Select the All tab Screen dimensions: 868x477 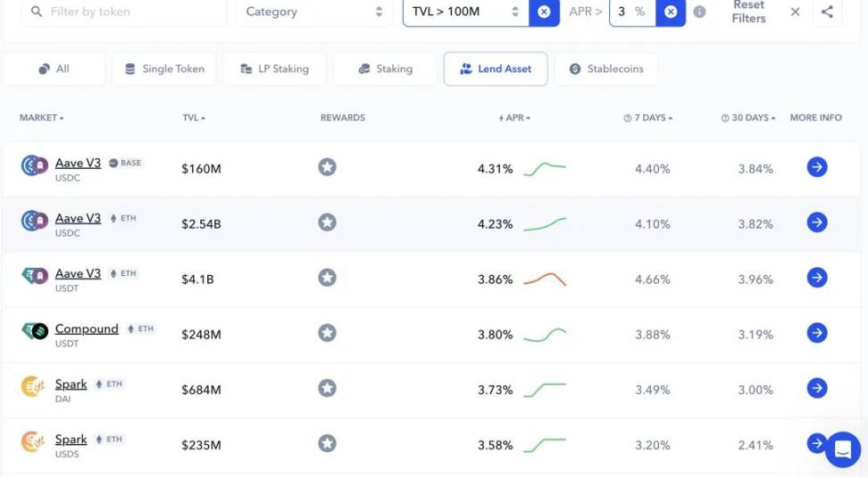coord(54,69)
